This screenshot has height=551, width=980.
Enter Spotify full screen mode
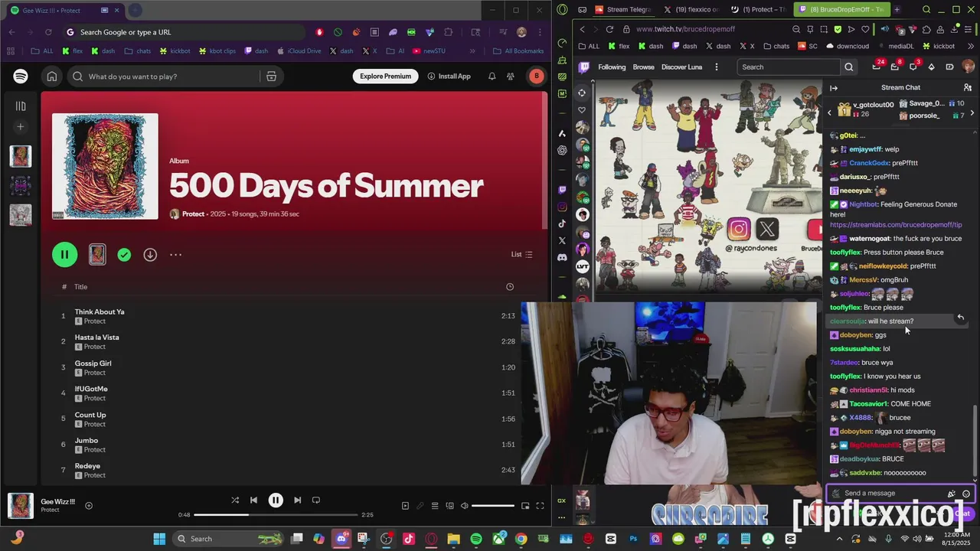click(540, 506)
